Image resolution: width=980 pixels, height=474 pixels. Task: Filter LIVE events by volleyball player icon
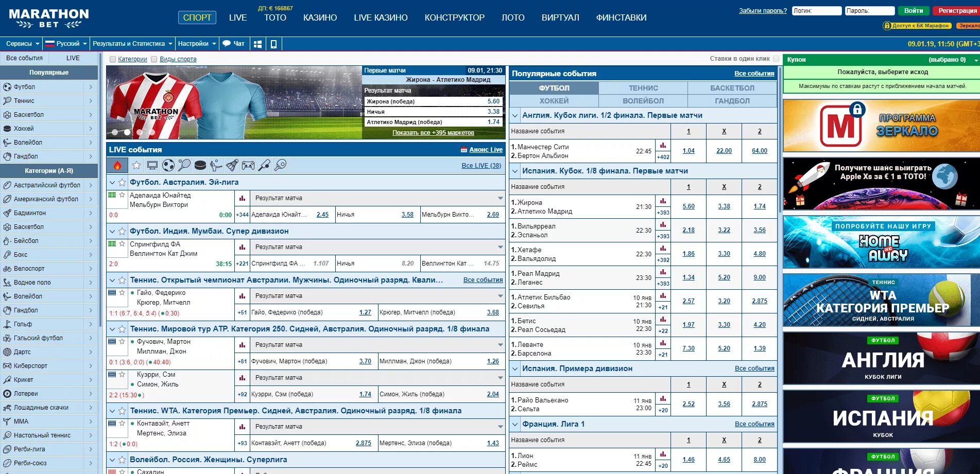pos(216,165)
